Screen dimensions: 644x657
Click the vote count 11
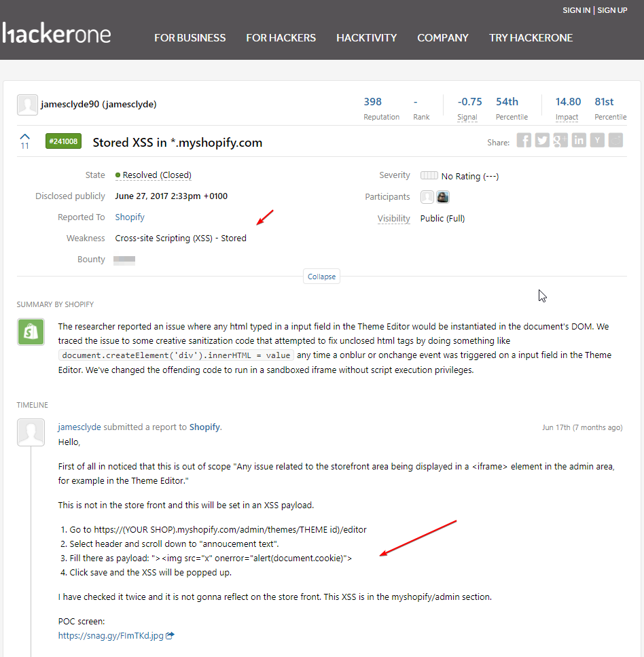pyautogui.click(x=24, y=146)
